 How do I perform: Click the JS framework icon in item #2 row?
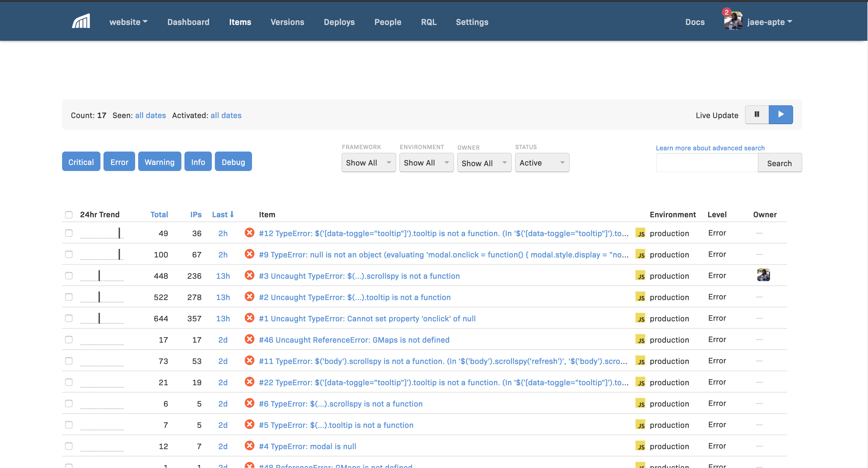point(640,296)
